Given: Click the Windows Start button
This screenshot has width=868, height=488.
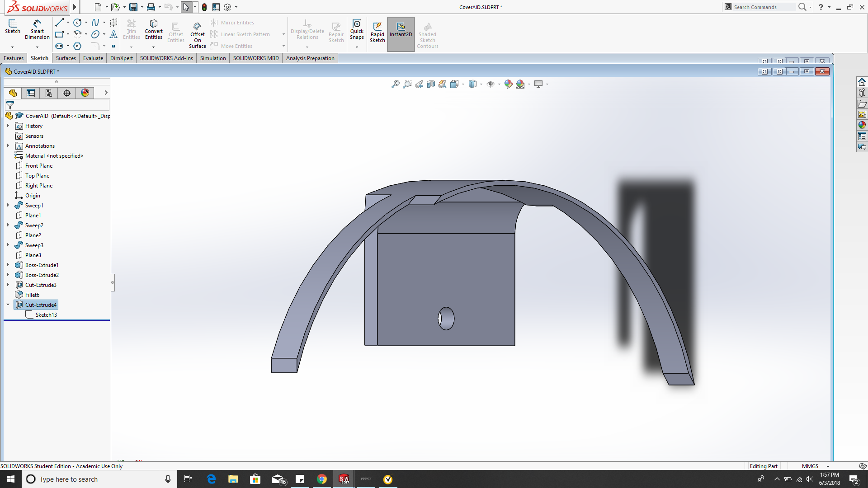Looking at the screenshot, I should 11,479.
